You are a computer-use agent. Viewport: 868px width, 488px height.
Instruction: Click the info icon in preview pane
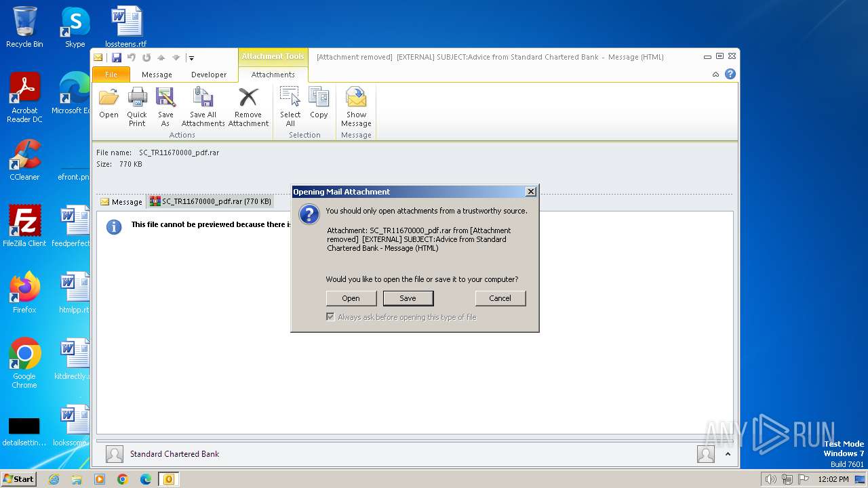click(x=114, y=227)
